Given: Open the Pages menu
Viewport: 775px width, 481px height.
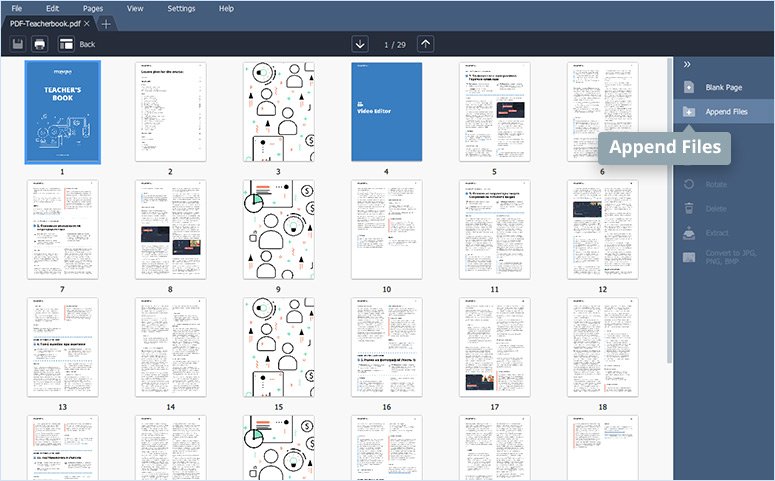Looking at the screenshot, I should click(x=93, y=8).
